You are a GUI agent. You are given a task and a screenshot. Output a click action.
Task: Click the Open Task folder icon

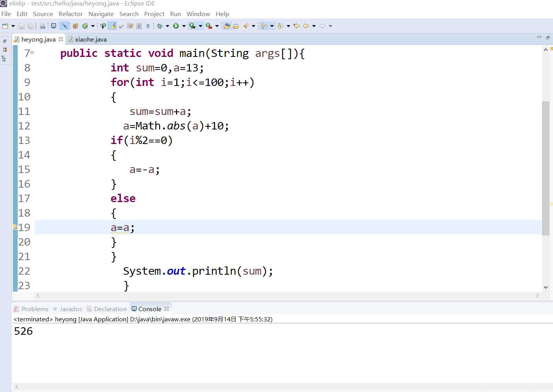click(236, 26)
